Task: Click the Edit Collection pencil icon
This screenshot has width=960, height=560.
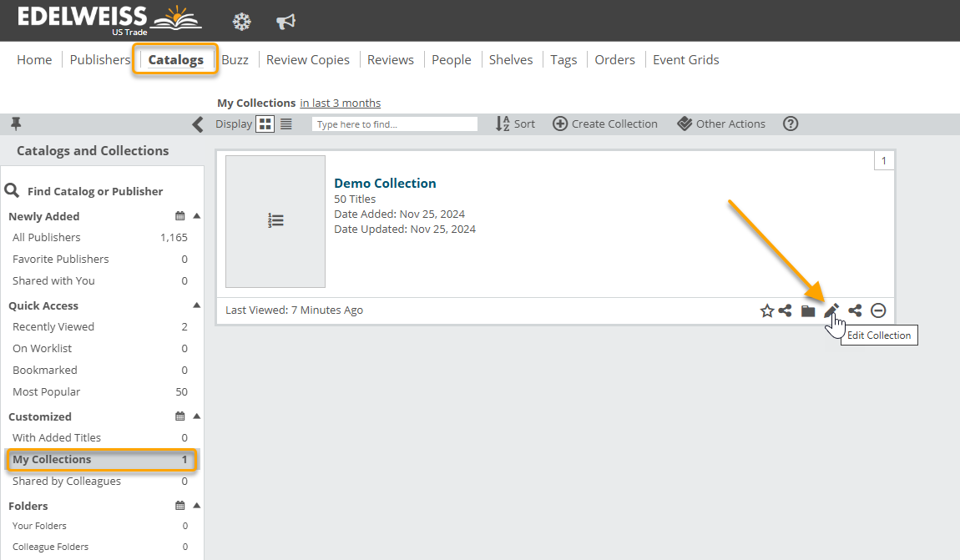Action: [x=831, y=310]
